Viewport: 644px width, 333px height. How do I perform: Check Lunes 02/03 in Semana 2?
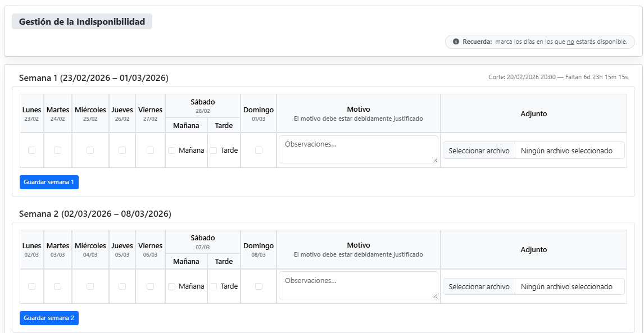coord(31,286)
